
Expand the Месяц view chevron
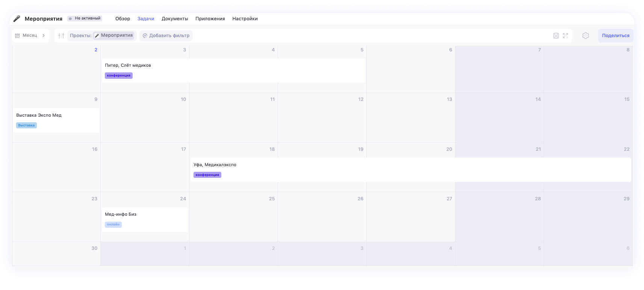pyautogui.click(x=44, y=36)
